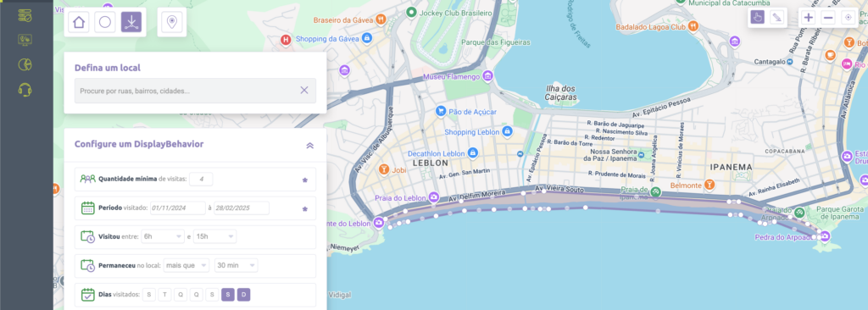Zoom out with the minus button
The image size is (868, 310).
(x=828, y=18)
